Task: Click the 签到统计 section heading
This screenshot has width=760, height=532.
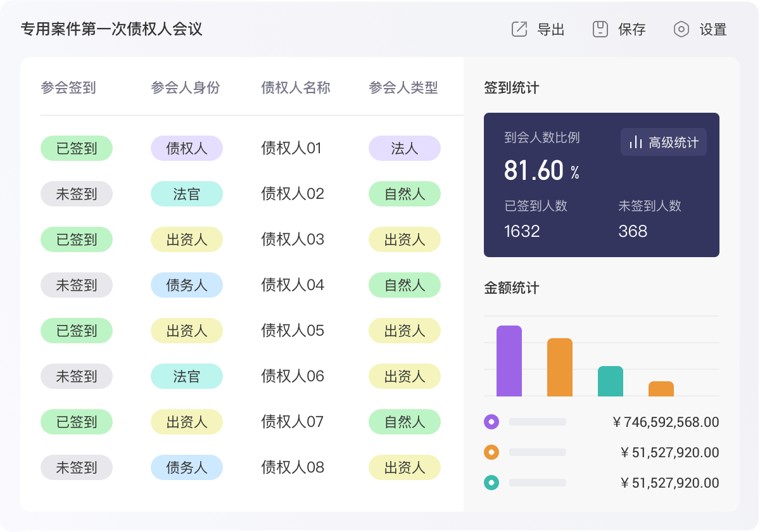Action: pyautogui.click(x=512, y=87)
